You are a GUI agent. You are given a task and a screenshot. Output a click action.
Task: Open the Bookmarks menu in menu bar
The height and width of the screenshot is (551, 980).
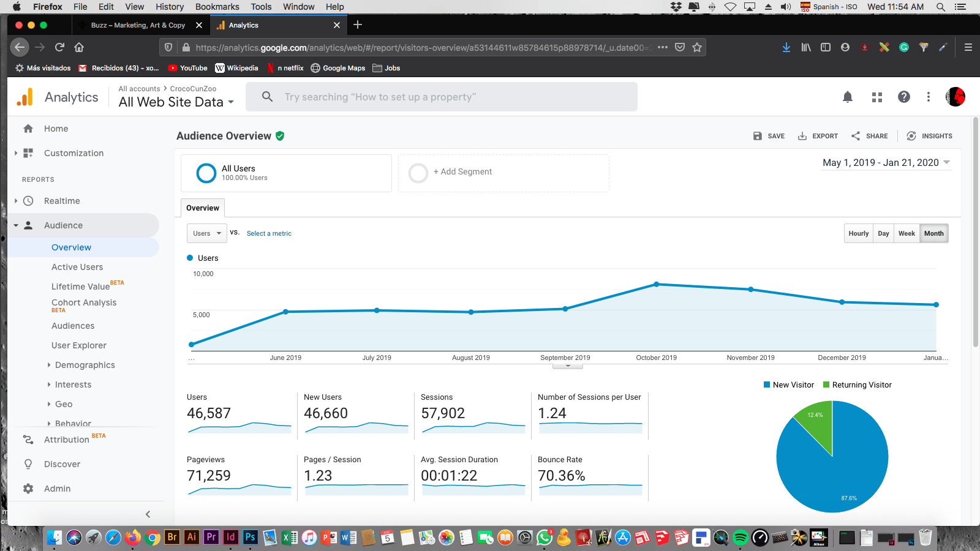point(217,7)
